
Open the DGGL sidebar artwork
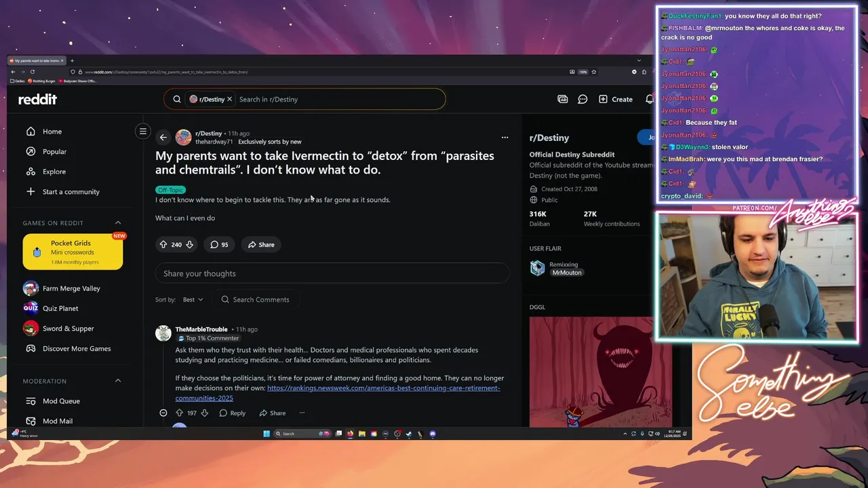coord(600,372)
